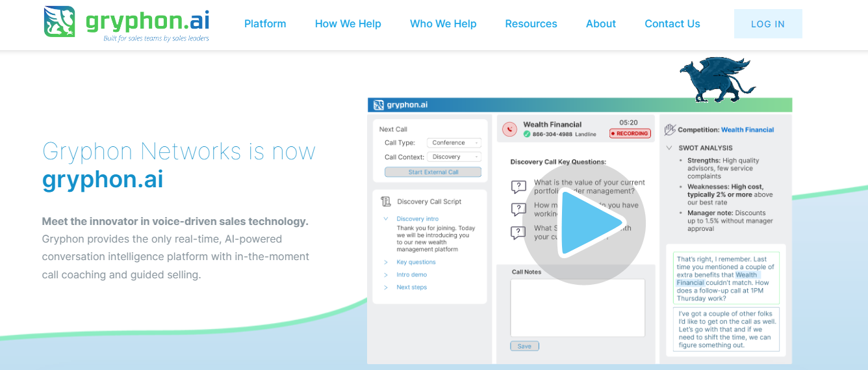Click the Next Call panel title
Screen dimensions: 868x370
tap(393, 129)
